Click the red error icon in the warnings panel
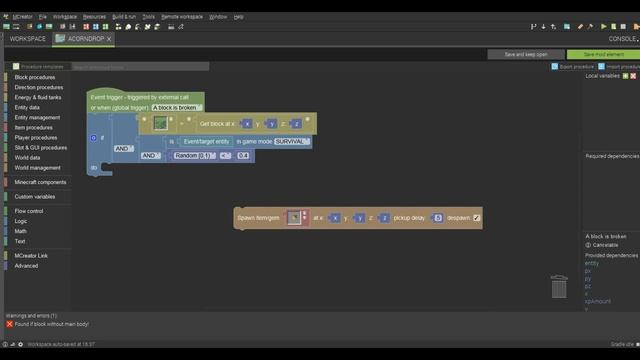 point(9,324)
